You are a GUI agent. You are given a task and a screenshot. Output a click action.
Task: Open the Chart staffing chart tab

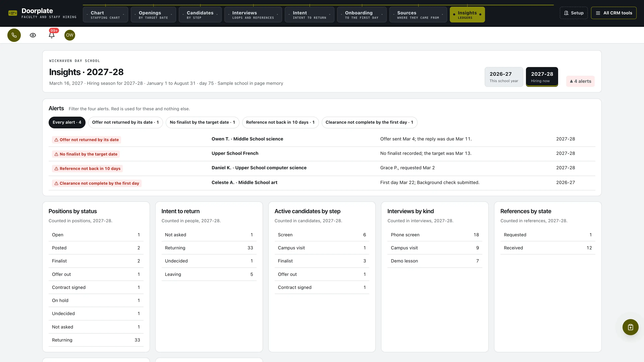tap(105, 15)
